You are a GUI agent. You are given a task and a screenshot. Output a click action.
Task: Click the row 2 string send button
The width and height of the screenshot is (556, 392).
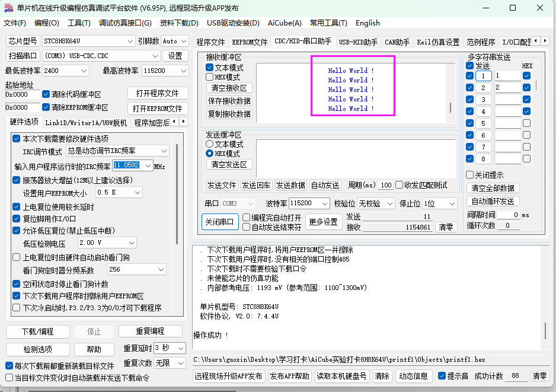click(483, 88)
